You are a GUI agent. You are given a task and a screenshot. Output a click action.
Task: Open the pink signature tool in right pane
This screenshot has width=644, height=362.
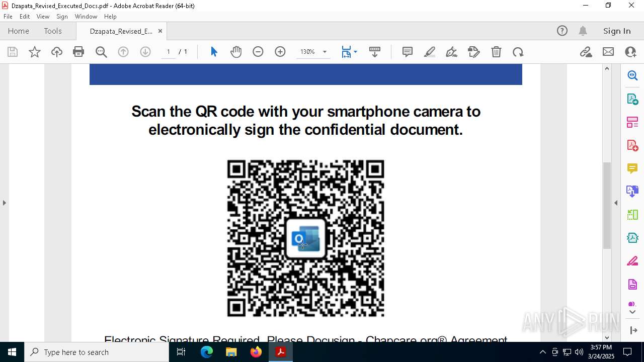[632, 261]
